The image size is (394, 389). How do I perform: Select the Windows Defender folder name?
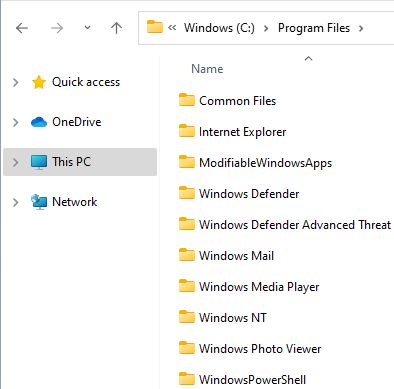[x=249, y=194]
